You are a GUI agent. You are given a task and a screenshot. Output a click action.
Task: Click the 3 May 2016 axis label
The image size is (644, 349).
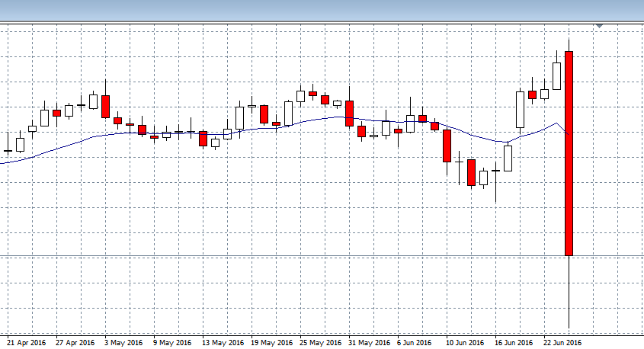(123, 343)
